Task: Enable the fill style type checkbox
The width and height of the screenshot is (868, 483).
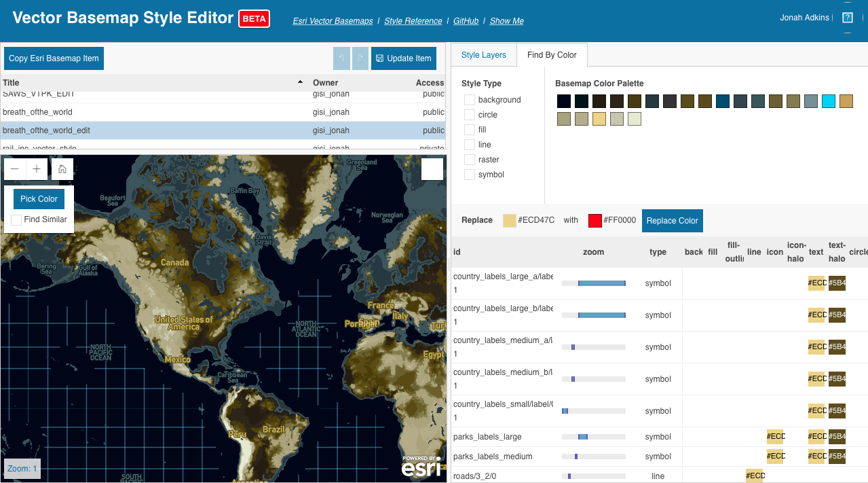Action: pos(470,130)
